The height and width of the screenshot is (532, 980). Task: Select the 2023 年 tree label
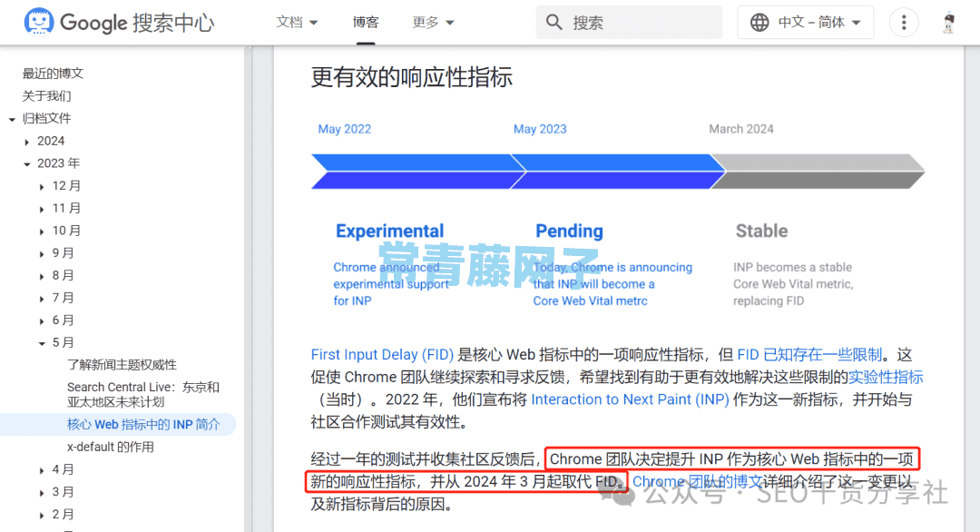pos(59,163)
